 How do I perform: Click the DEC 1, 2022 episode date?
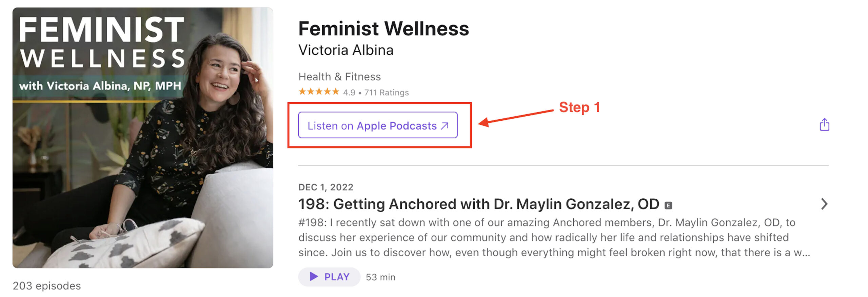[325, 187]
